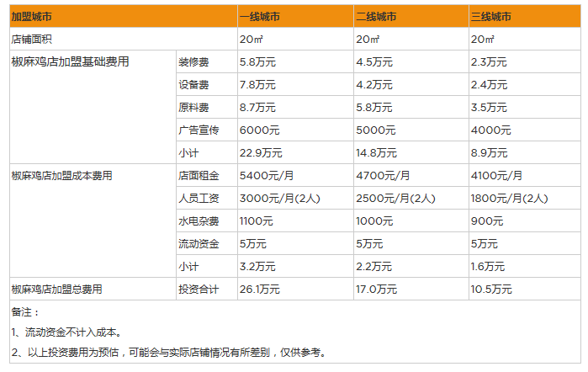Click the 人员工资 row label

coord(199,199)
